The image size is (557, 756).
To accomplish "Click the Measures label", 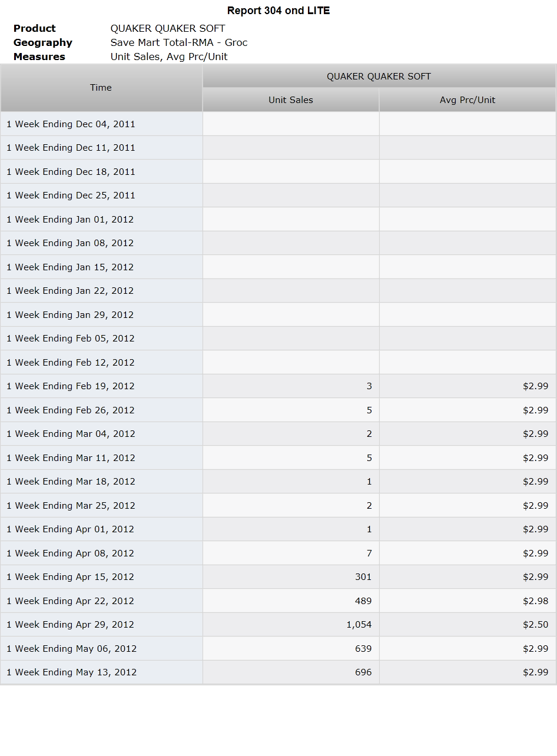I will click(39, 57).
